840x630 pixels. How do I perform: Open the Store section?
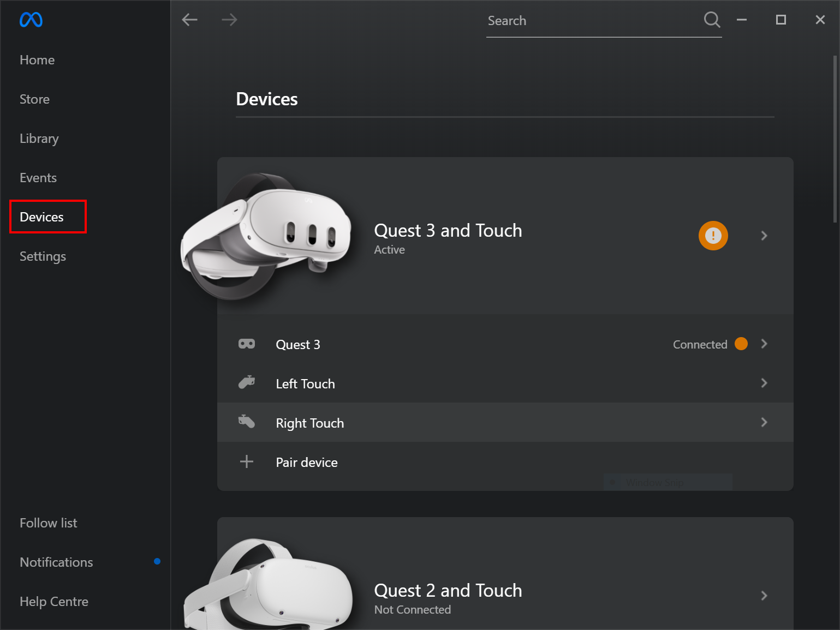click(x=34, y=99)
